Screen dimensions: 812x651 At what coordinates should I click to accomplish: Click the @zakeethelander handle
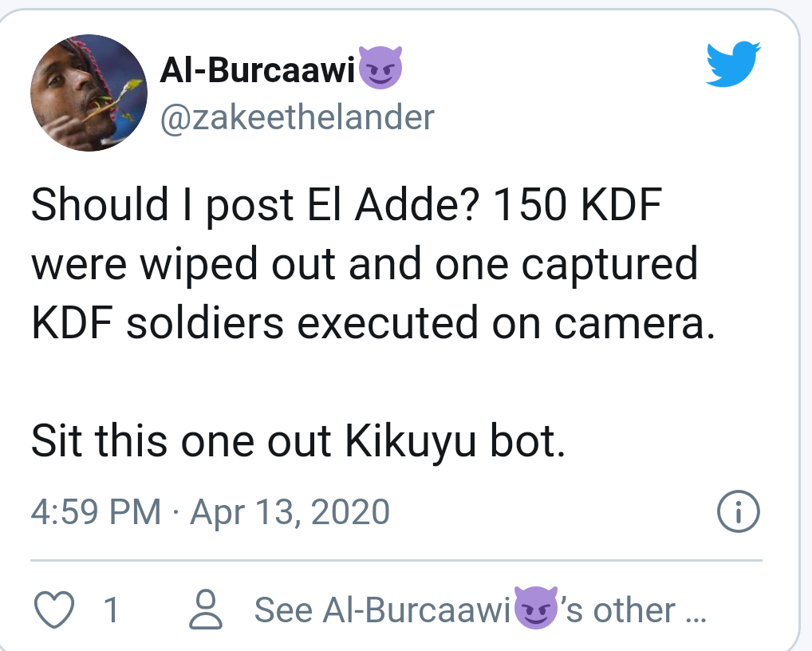[297, 117]
